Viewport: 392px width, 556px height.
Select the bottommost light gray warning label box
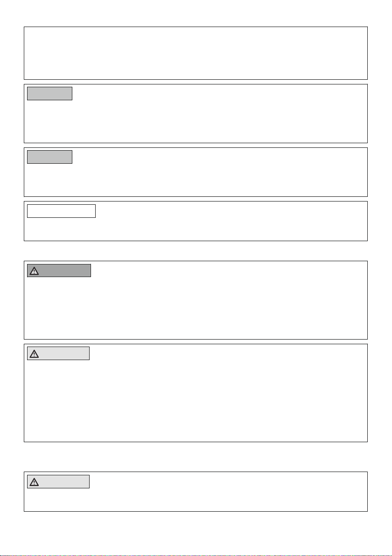pos(58,481)
